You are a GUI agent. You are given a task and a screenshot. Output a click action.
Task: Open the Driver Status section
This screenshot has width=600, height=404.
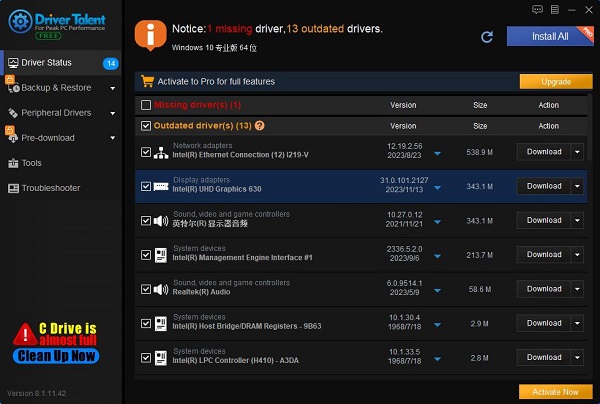click(x=61, y=63)
